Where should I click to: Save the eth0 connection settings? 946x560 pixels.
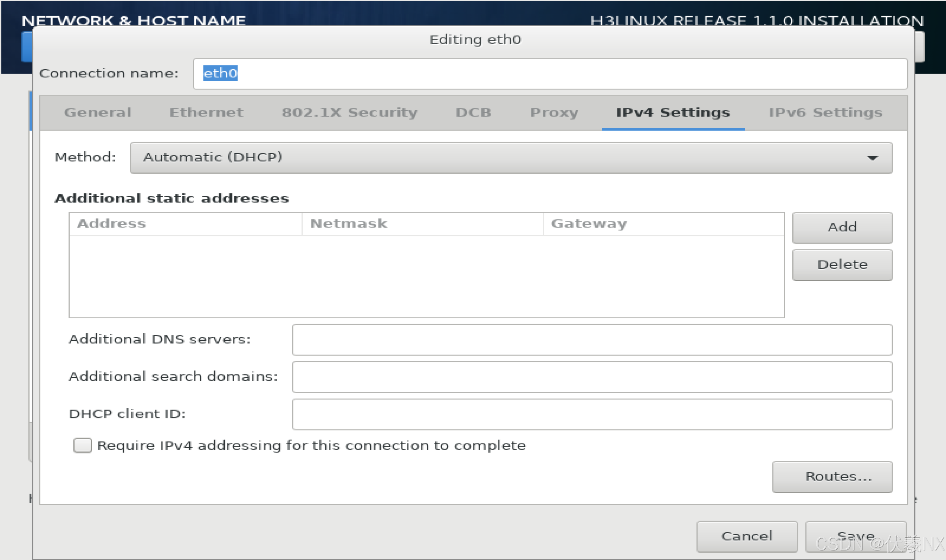(x=857, y=536)
